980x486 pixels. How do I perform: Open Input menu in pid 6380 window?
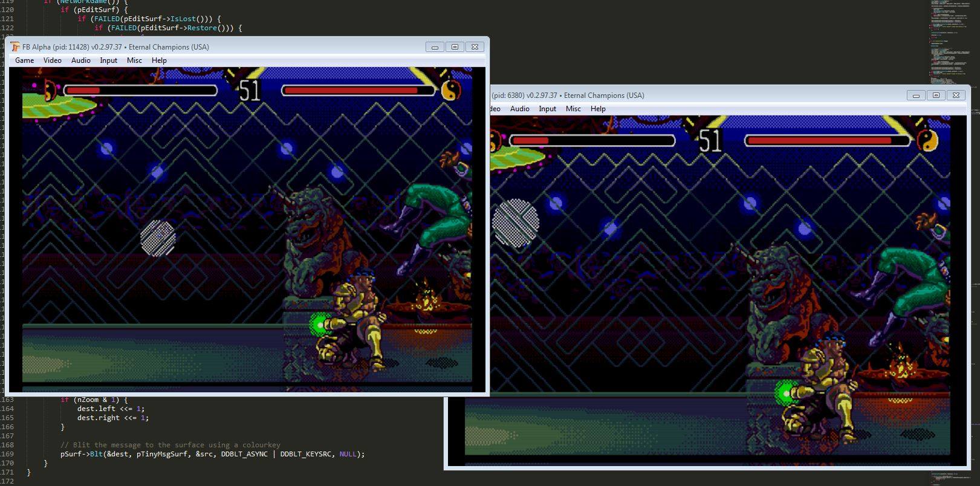[x=547, y=109]
